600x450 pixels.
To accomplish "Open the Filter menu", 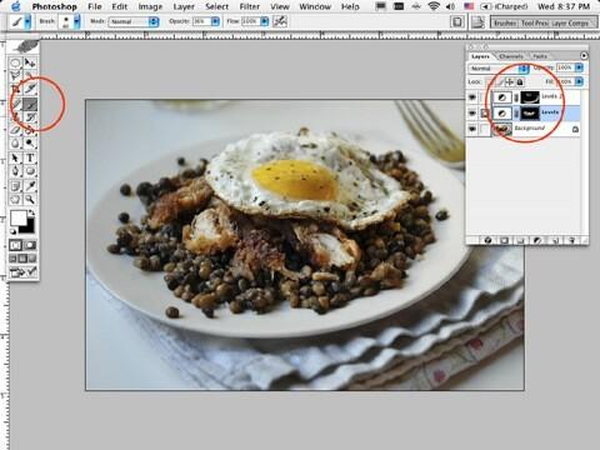I will point(250,5).
